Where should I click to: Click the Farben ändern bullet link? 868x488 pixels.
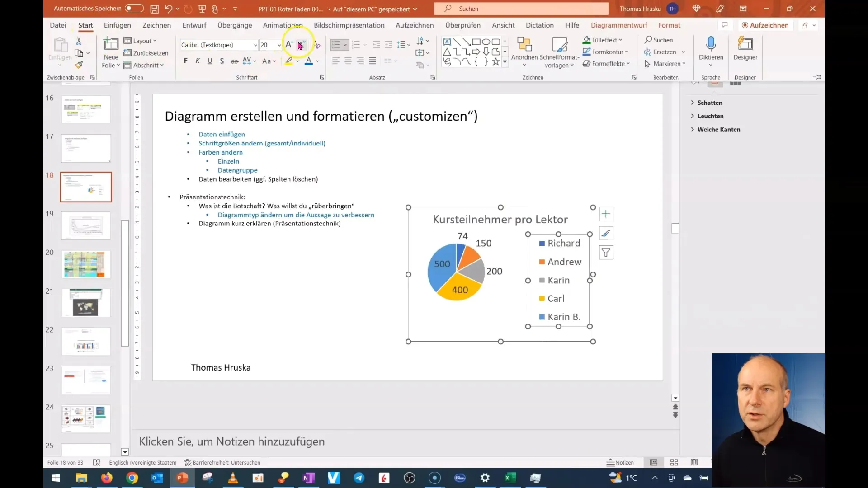coord(221,152)
